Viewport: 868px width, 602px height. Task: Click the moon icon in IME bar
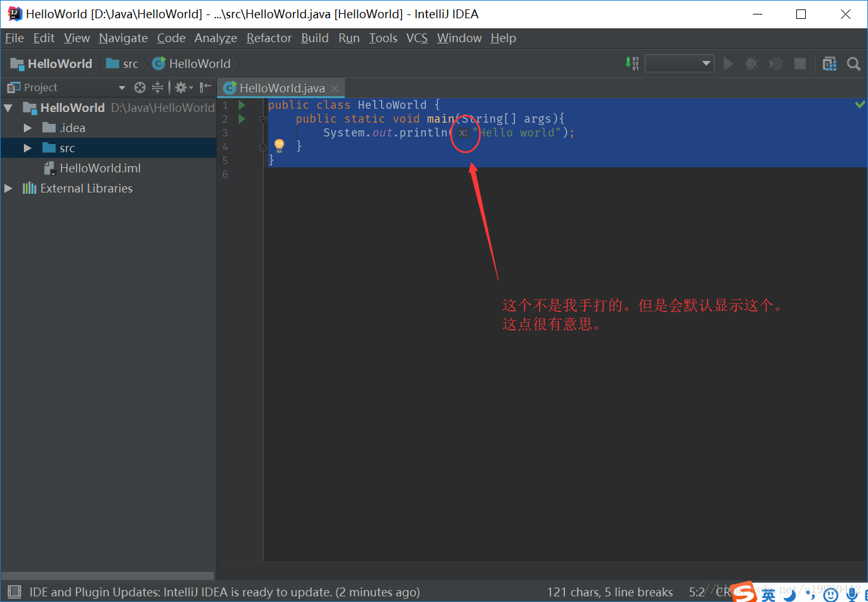click(790, 594)
